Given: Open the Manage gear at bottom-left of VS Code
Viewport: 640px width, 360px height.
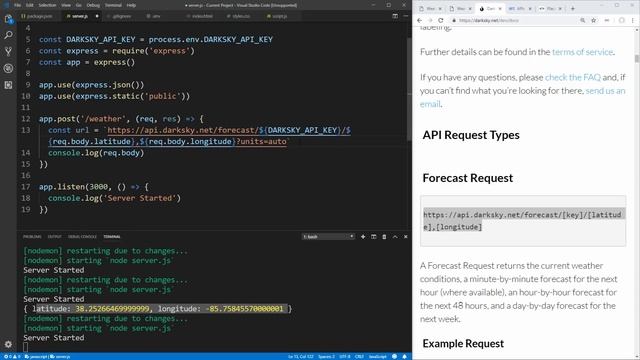Looking at the screenshot, I should [x=8, y=344].
